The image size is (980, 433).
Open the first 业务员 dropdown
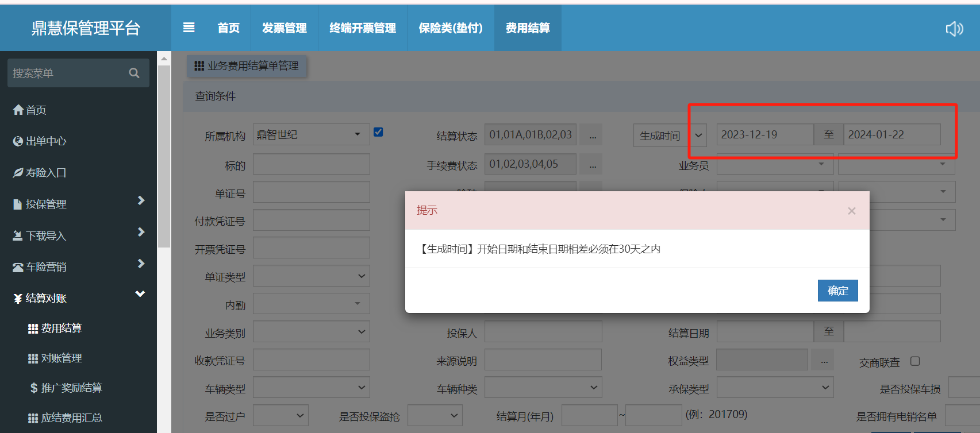coord(775,165)
